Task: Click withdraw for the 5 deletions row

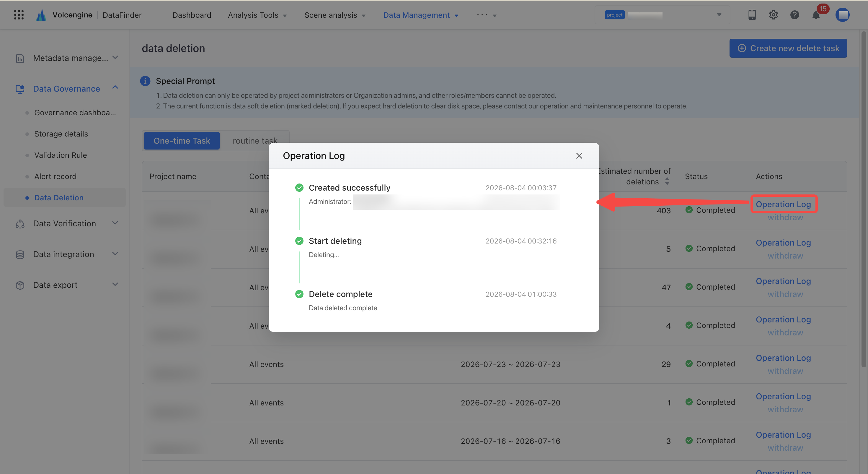Action: 785,256
